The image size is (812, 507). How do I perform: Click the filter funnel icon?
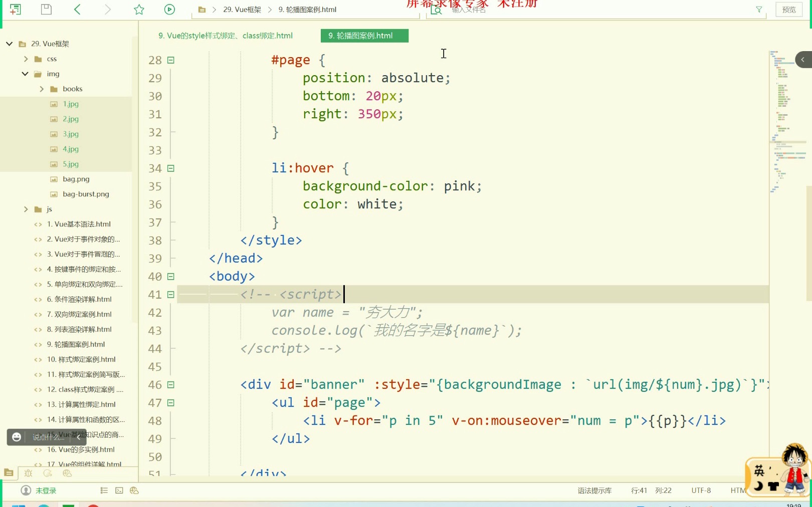click(759, 10)
